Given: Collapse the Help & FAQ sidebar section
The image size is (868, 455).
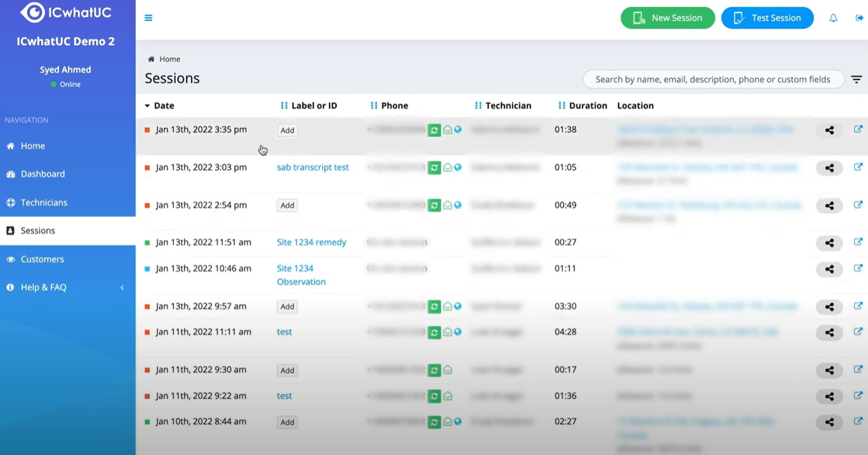Looking at the screenshot, I should [122, 287].
